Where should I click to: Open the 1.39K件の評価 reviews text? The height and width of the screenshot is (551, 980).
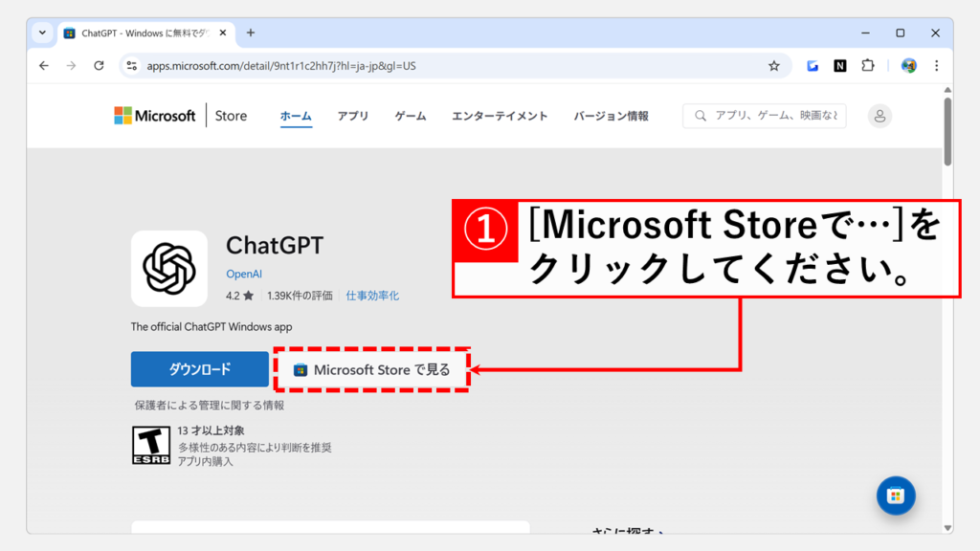300,296
